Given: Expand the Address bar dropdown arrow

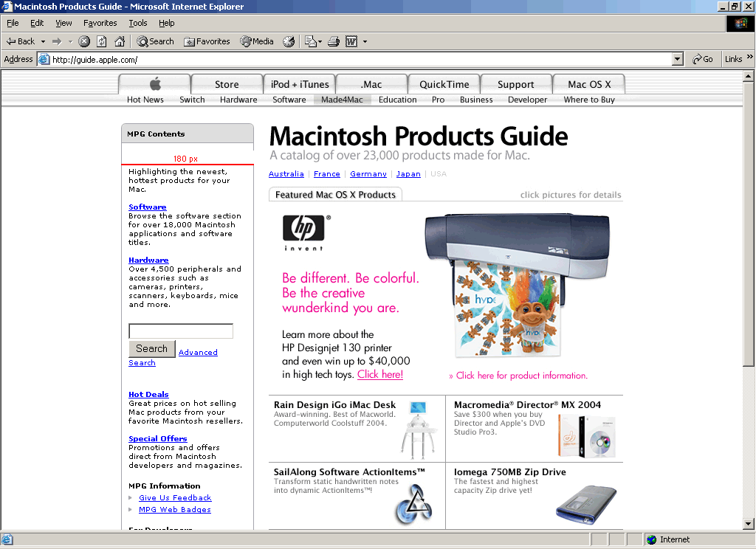Looking at the screenshot, I should 678,59.
